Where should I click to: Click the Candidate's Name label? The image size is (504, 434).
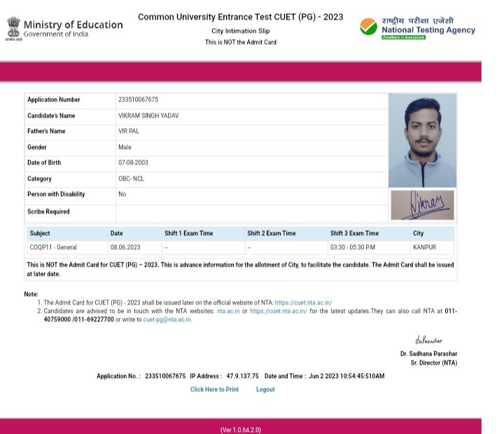[51, 115]
